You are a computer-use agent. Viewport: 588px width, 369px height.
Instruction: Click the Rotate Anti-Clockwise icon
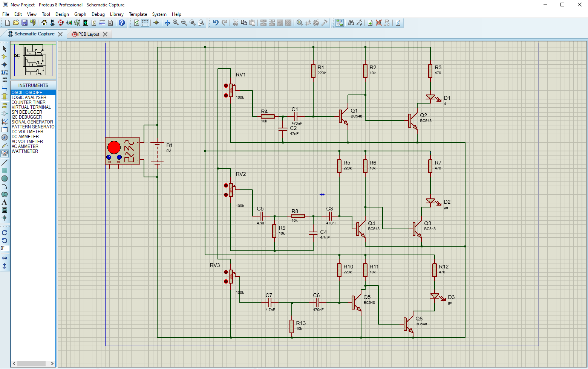click(x=5, y=241)
